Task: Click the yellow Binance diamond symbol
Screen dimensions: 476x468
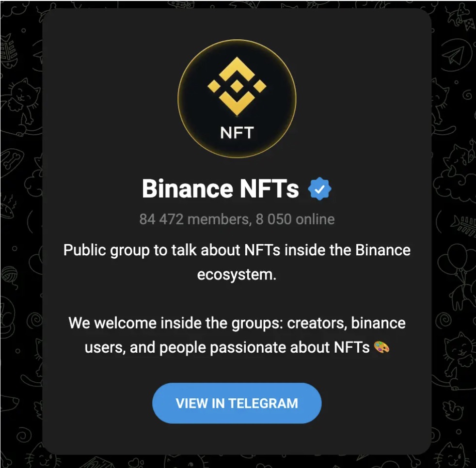Action: pos(238,87)
